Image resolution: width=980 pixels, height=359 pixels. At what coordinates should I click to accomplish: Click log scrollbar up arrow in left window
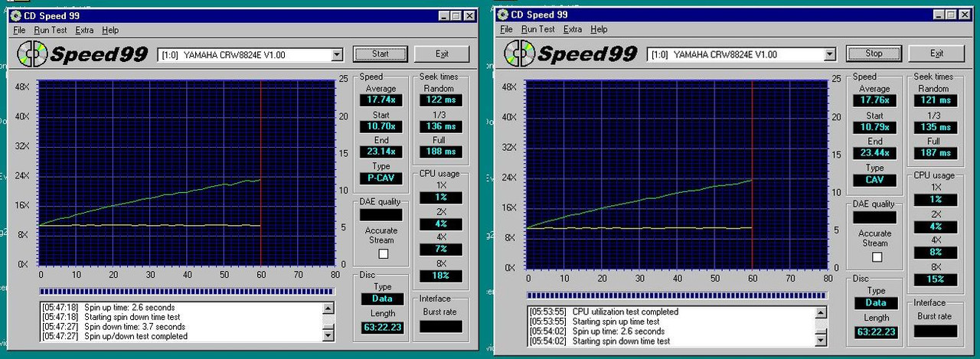pyautogui.click(x=328, y=308)
